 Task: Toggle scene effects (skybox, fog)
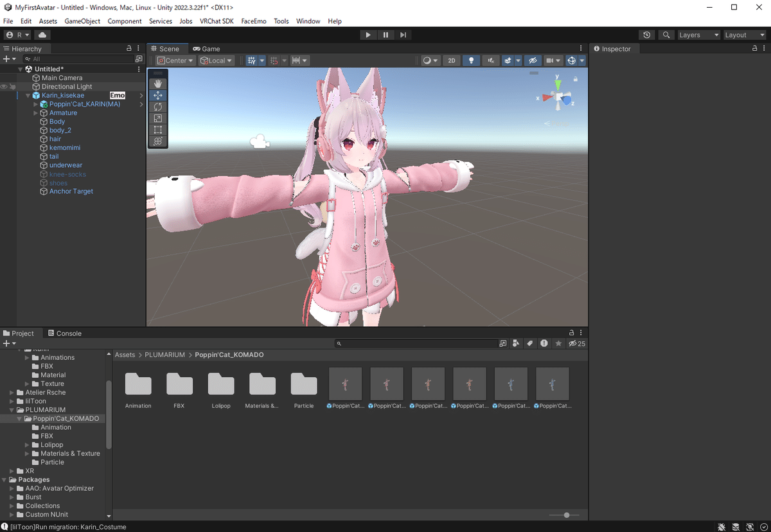coord(508,60)
